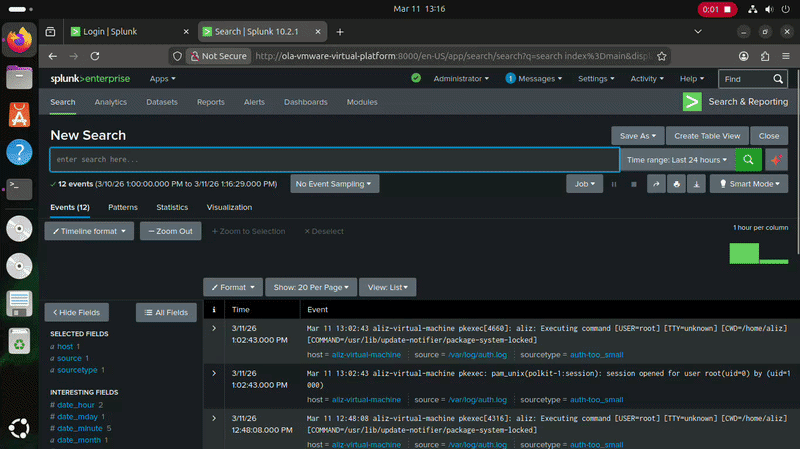Screen dimensions: 800x449
Task: Click the green system health check icon
Action: pyautogui.click(x=416, y=78)
